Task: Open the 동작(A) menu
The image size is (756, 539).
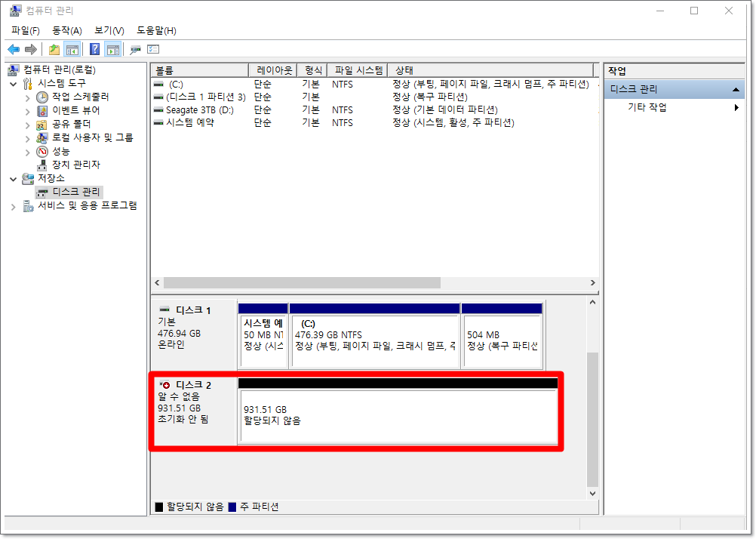Action: point(67,30)
